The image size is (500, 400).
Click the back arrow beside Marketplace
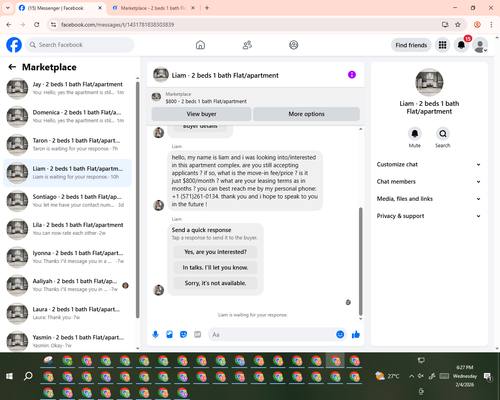(x=12, y=67)
